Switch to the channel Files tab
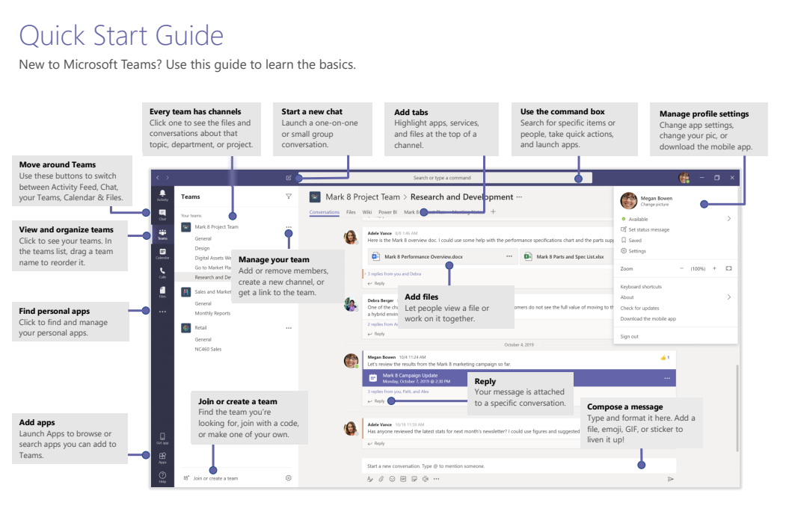Screen dimensions: 786x532 pyautogui.click(x=351, y=212)
